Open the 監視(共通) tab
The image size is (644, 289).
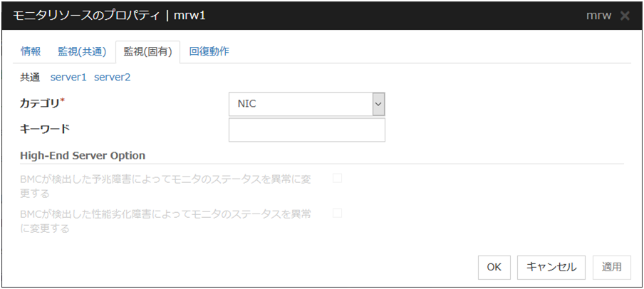coord(82,51)
